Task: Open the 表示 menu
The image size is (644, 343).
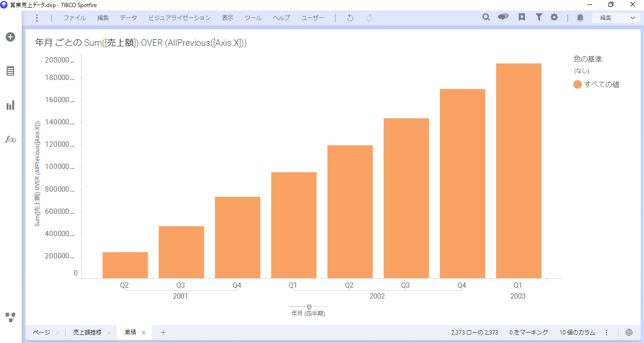Action: (228, 18)
